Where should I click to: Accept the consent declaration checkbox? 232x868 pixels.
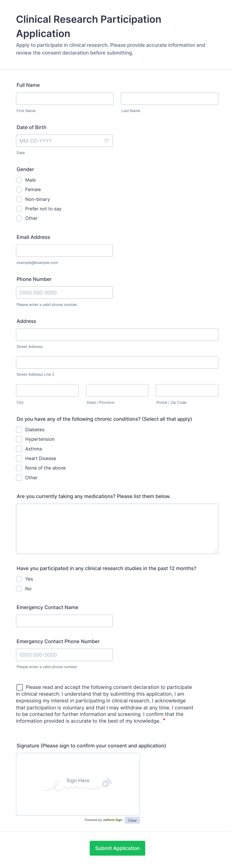20,687
